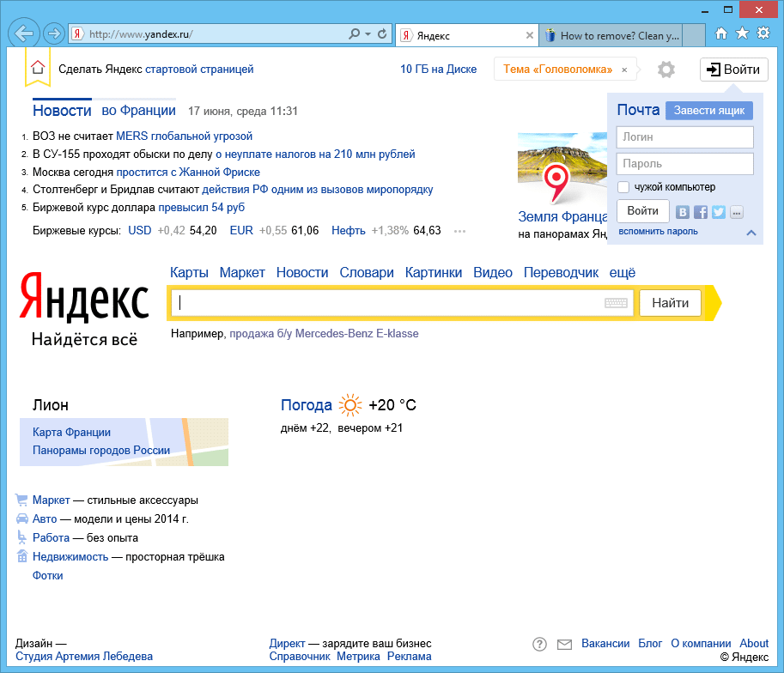Click the weather sun icon
Image resolution: width=784 pixels, height=673 pixels.
[x=350, y=405]
